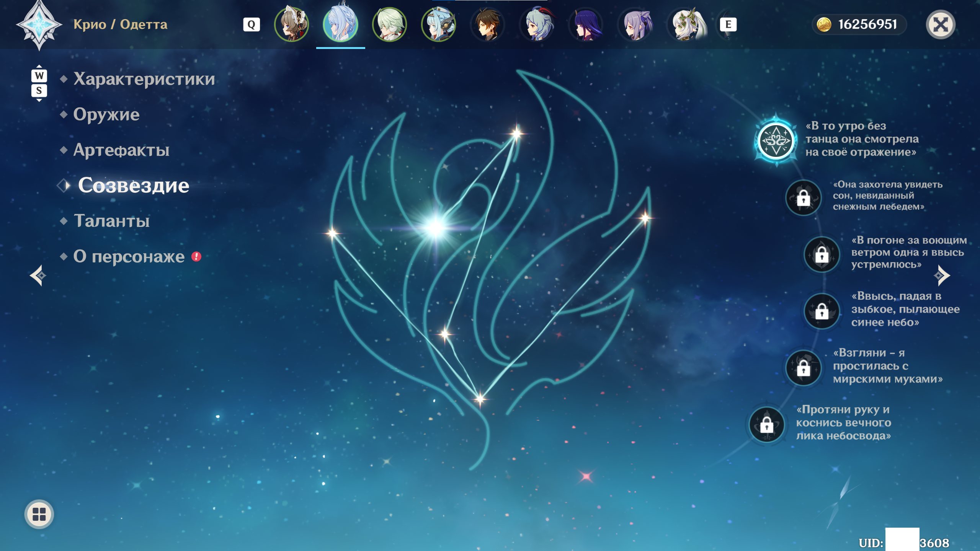Viewport: 980px width, 551px height.
Task: Select the pale green-haired character portrait
Action: (x=390, y=24)
